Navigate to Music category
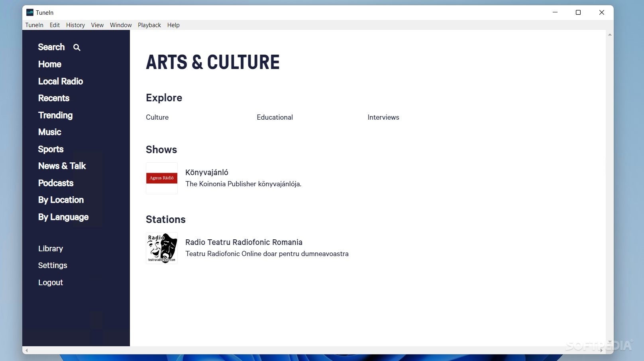Screen dimensions: 644x361 point(50,132)
